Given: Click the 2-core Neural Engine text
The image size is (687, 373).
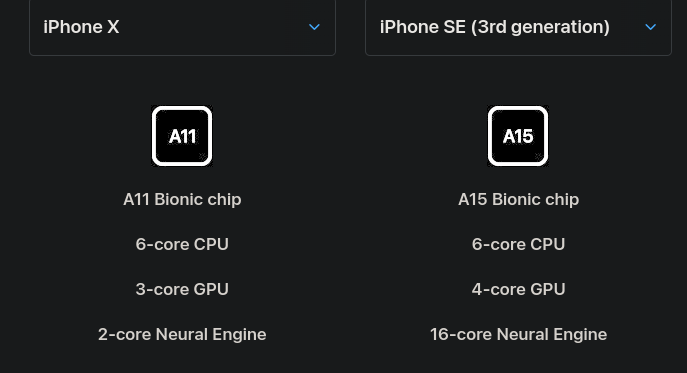Looking at the screenshot, I should point(182,334).
